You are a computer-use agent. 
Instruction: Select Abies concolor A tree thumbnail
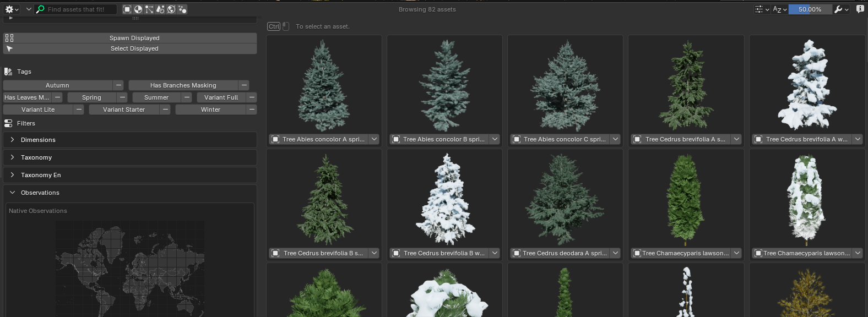coord(324,85)
